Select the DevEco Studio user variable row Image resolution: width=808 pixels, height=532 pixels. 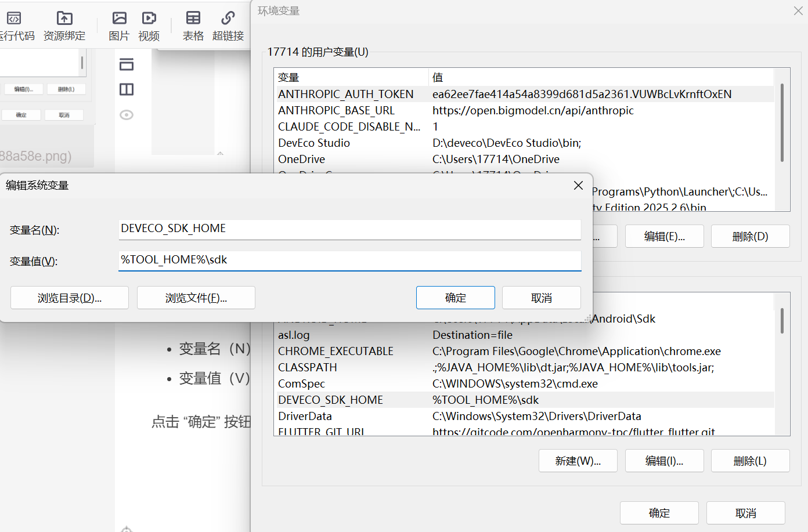pos(524,143)
